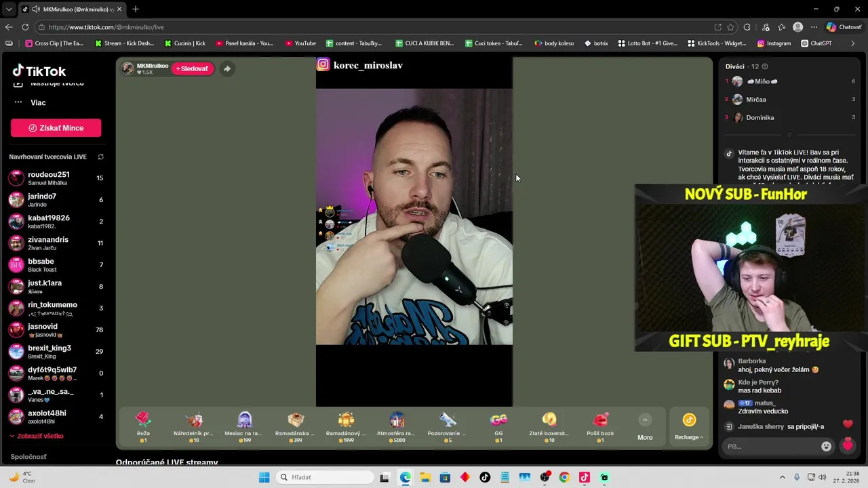Send the Ruža rose gift
This screenshot has height=488, width=868.
pos(143,427)
